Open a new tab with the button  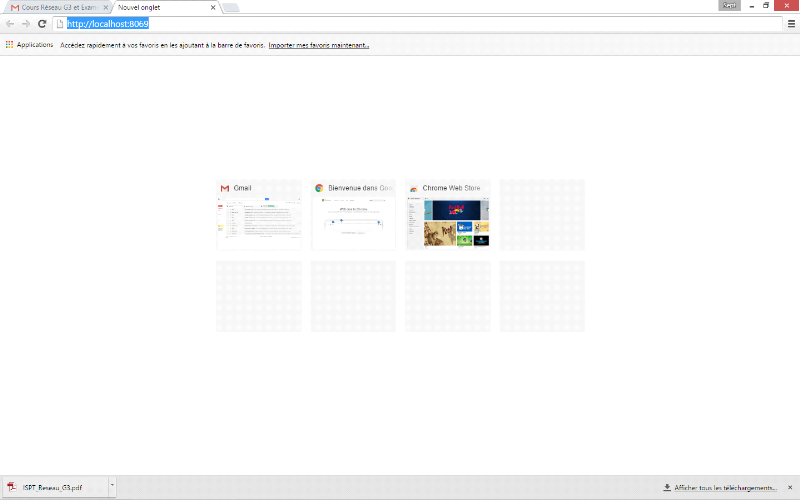pos(231,8)
